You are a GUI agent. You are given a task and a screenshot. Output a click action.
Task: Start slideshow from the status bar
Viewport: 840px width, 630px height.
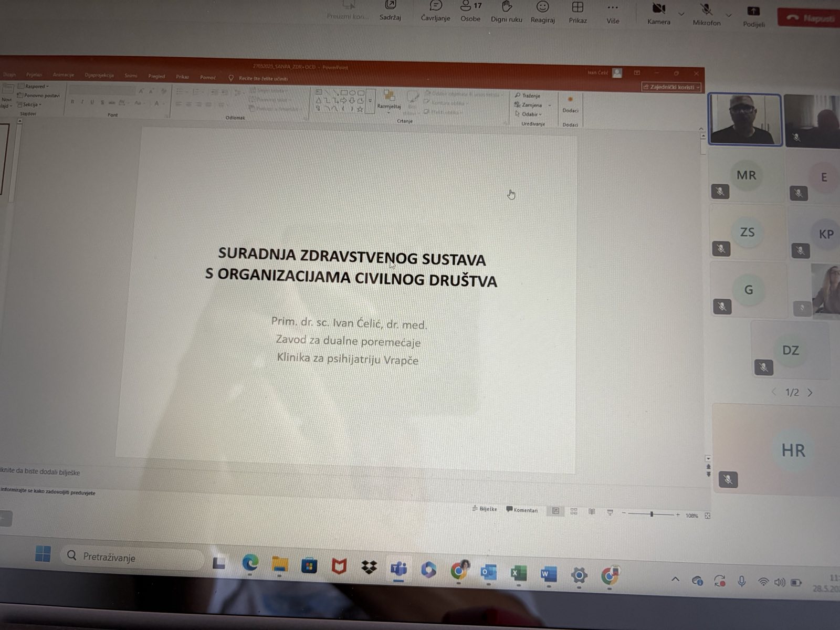click(610, 512)
